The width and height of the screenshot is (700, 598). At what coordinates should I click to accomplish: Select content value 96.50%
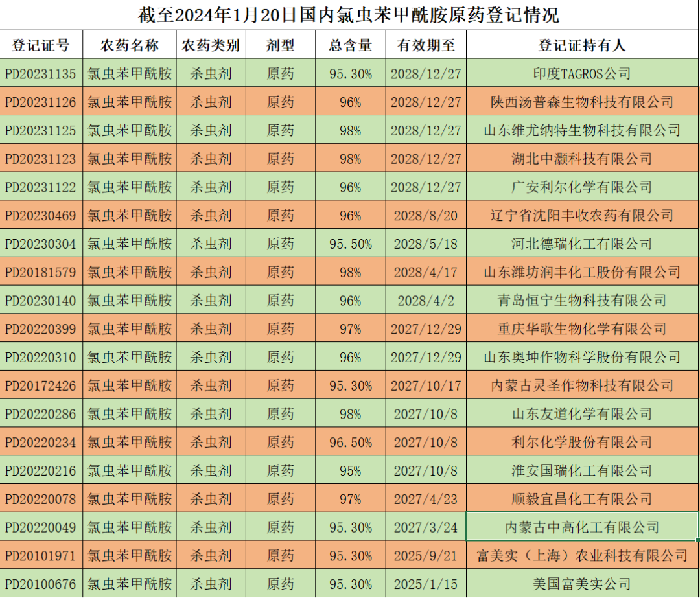pos(351,441)
